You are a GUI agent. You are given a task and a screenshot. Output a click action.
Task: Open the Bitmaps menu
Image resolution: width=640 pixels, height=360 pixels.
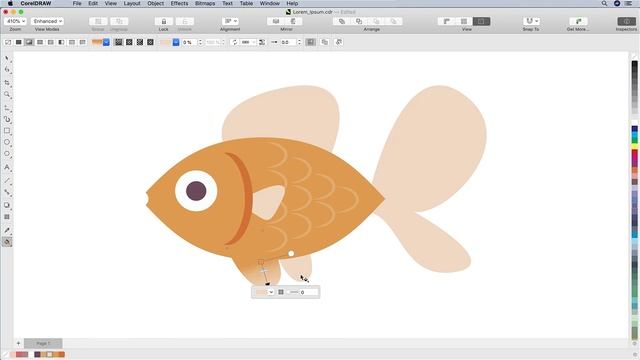point(205,3)
